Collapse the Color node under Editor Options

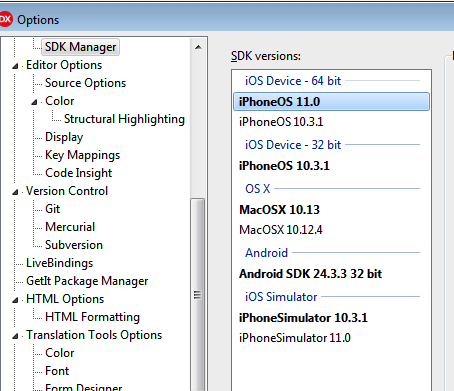coord(34,102)
